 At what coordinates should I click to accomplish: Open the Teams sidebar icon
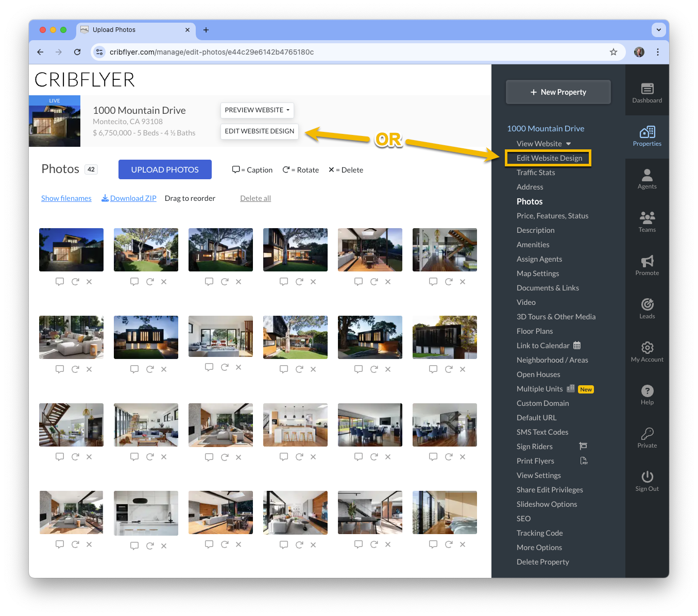tap(647, 223)
